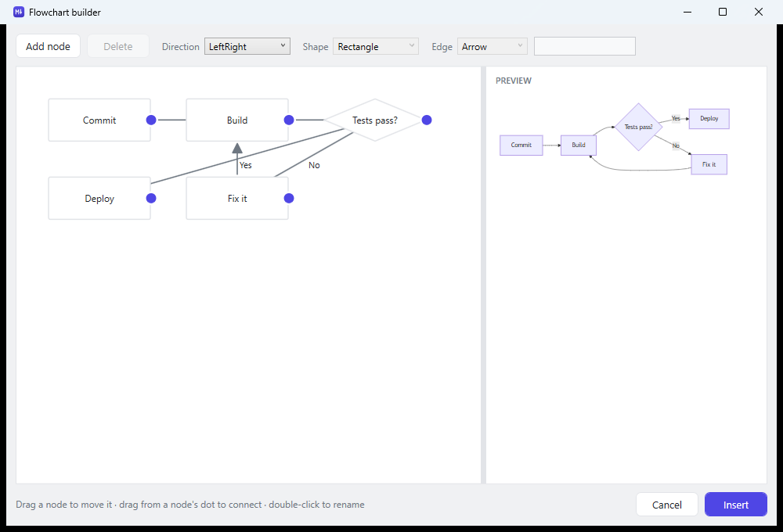Viewport: 783px width, 532px height.
Task: Click the No edge label on canvas
Action: [314, 165]
